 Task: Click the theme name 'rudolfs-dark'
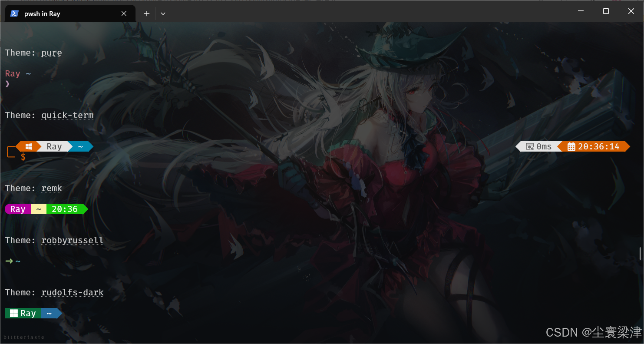(x=73, y=292)
